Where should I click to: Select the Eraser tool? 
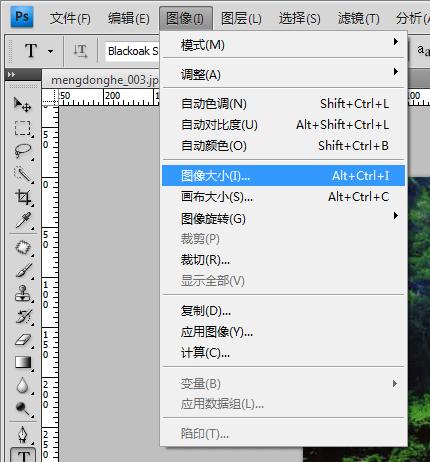pyautogui.click(x=22, y=340)
